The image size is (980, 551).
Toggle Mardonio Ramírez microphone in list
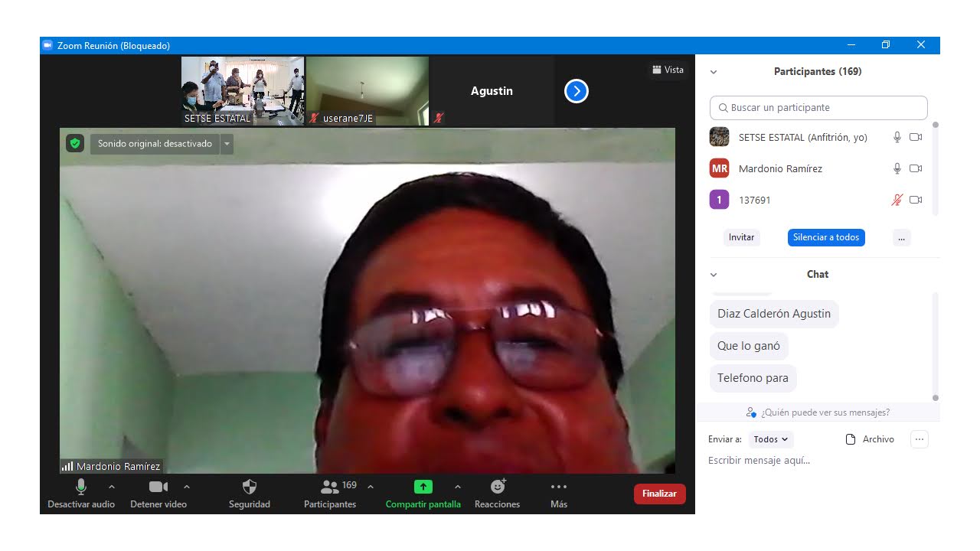(x=897, y=168)
